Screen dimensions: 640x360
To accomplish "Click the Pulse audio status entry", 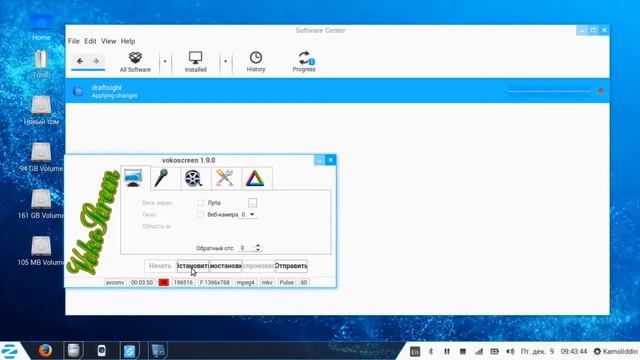I will coord(287,282).
